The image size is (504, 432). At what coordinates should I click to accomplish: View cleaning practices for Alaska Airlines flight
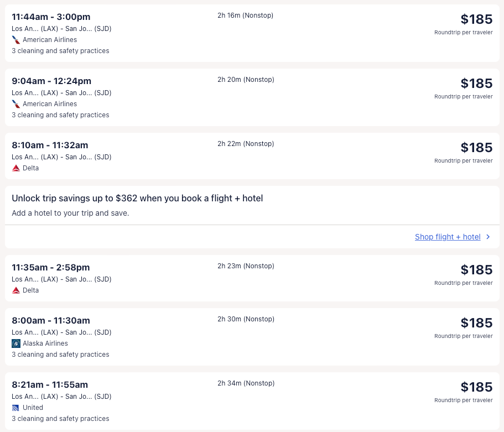pyautogui.click(x=60, y=355)
